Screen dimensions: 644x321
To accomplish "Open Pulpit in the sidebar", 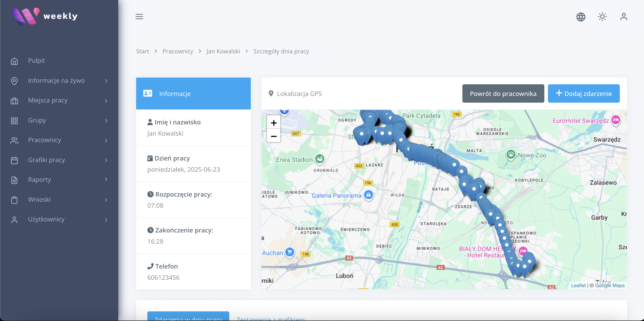I will pyautogui.click(x=36, y=61).
